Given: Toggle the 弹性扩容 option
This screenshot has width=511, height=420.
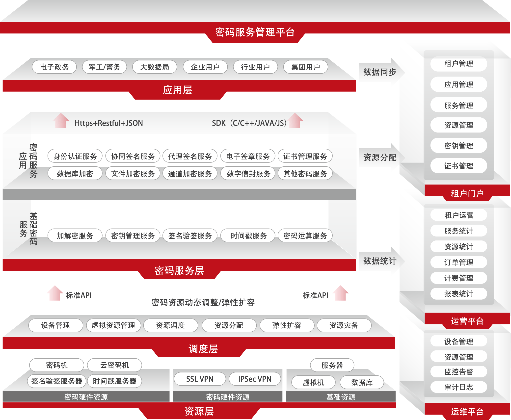Looking at the screenshot, I should [x=287, y=326].
